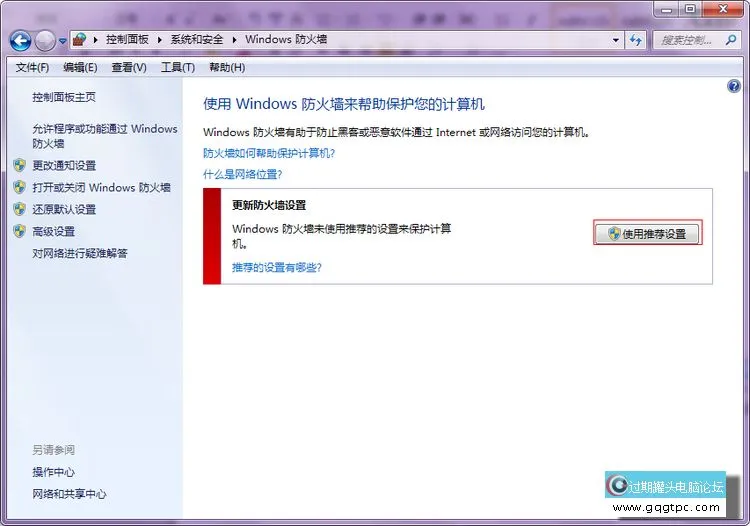Click the Refresh button in address bar
Screen dimensions: 750x526
(x=635, y=40)
